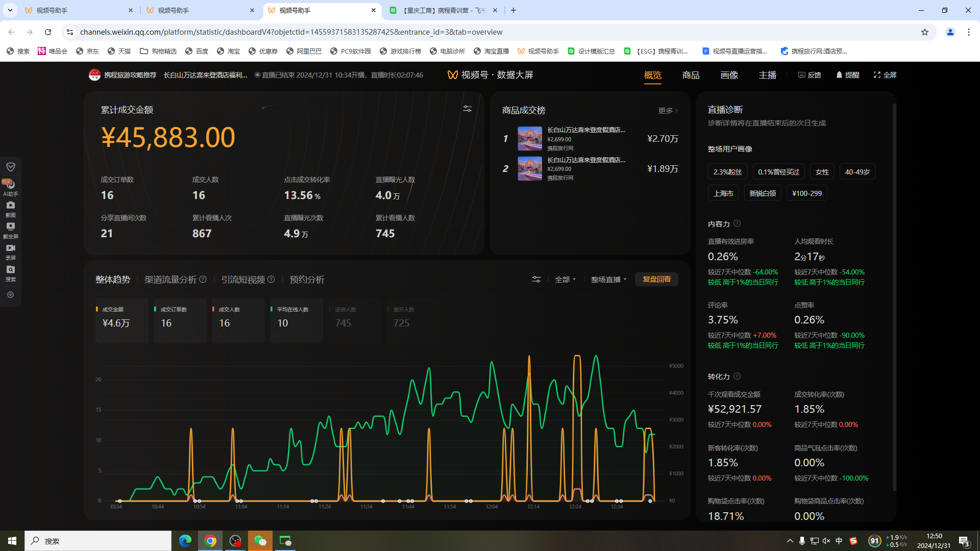Viewport: 980px width, 551px height.
Task: Click the 录屏 screen record icon
Action: click(10, 248)
